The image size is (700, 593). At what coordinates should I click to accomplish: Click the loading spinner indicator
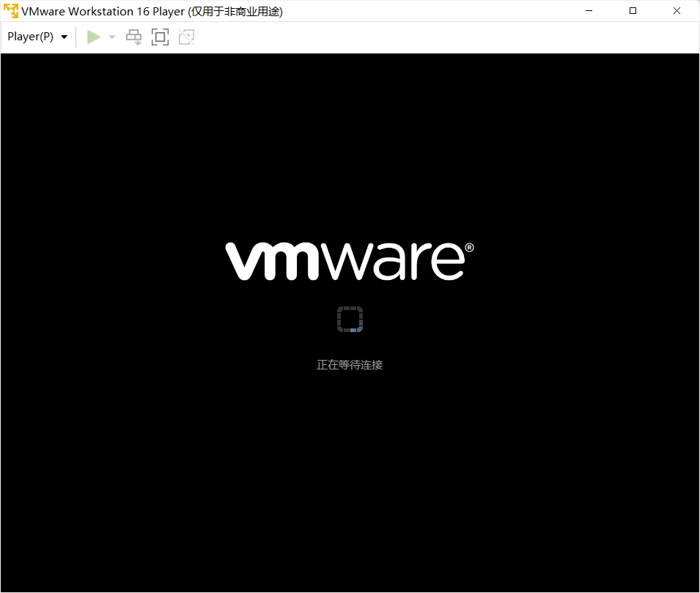(x=350, y=320)
